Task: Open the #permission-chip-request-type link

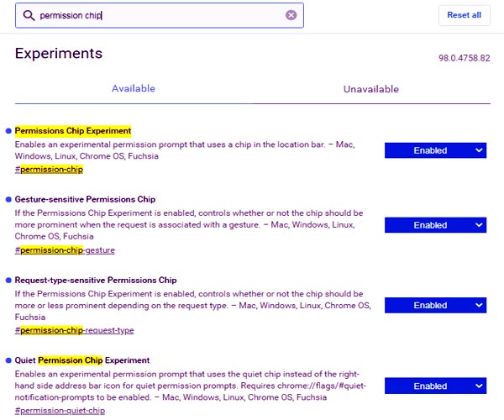Action: coord(74,330)
